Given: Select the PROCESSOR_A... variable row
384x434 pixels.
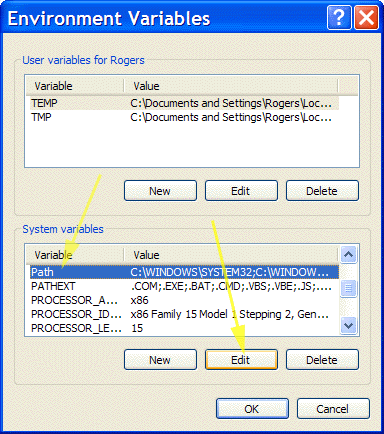Looking at the screenshot, I should [x=183, y=300].
